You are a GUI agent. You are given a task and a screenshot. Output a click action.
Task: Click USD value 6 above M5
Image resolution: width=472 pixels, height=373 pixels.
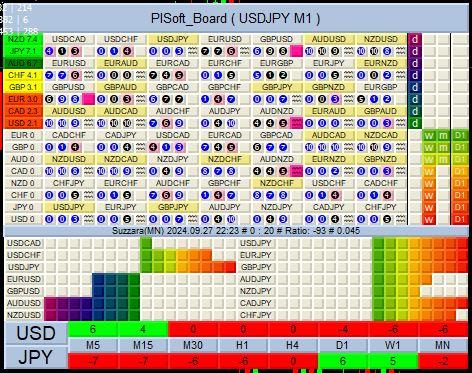93,329
